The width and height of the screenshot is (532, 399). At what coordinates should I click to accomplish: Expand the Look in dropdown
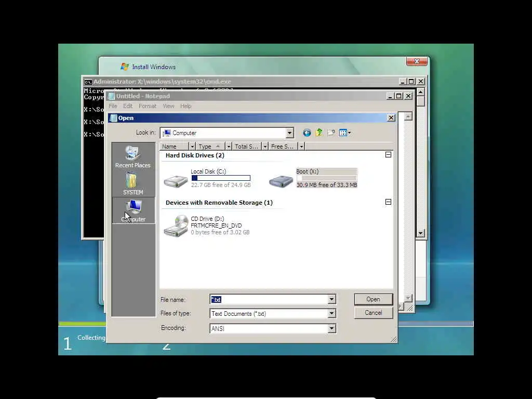[289, 133]
